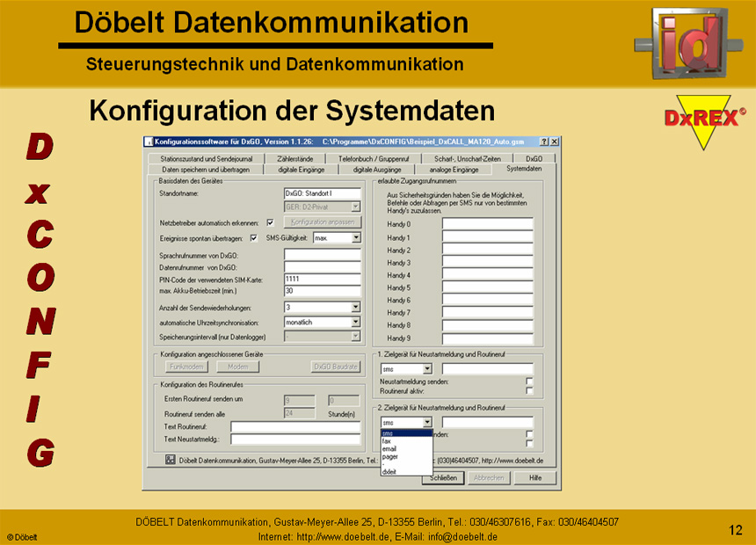Click the 'Handy 1' number field
The image size is (756, 545).
click(488, 237)
